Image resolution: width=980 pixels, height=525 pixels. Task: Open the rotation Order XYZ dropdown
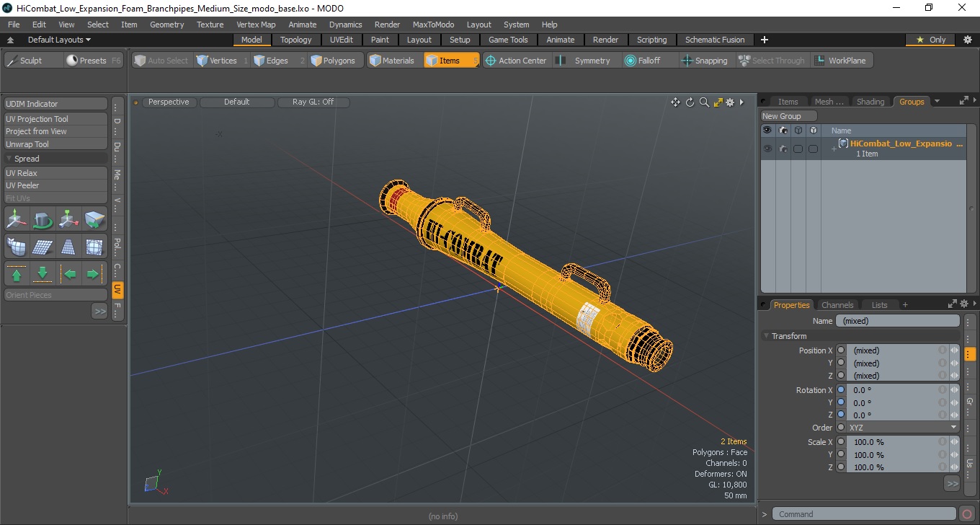[903, 428]
